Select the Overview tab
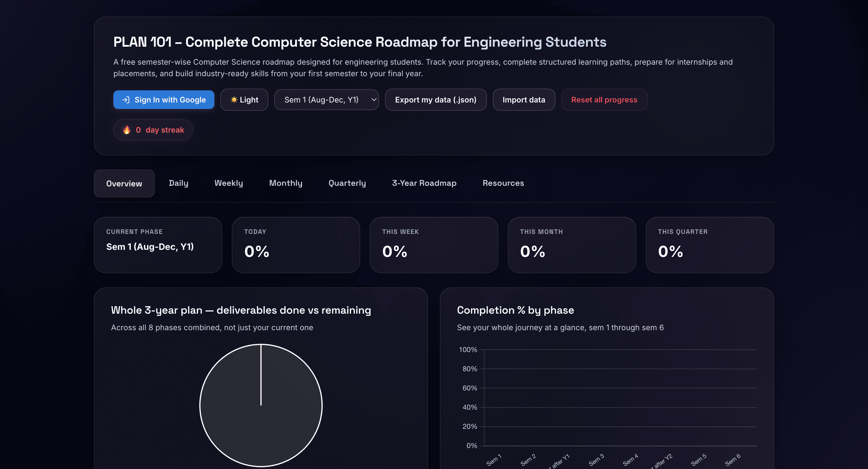The width and height of the screenshot is (868, 469). point(124,183)
